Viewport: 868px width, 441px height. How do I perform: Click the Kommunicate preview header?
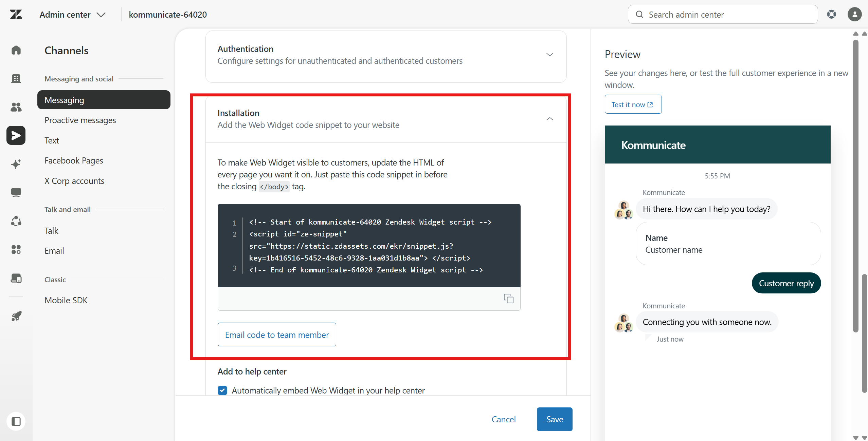pos(718,145)
